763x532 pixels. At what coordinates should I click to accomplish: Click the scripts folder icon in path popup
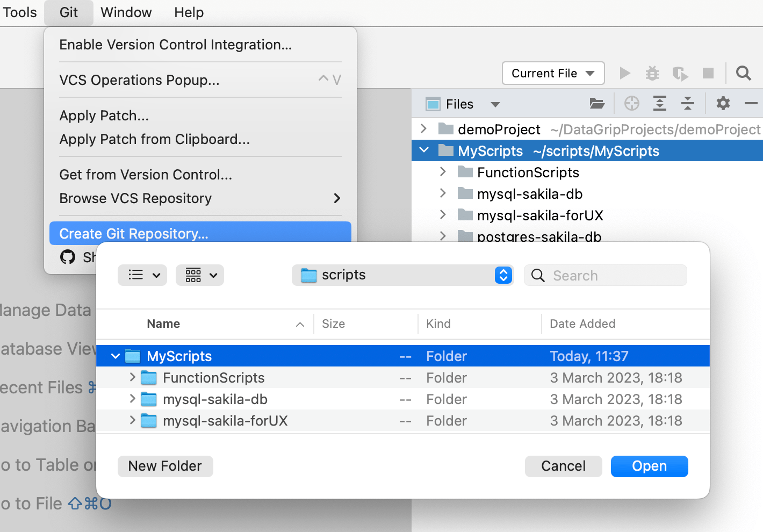(x=309, y=275)
